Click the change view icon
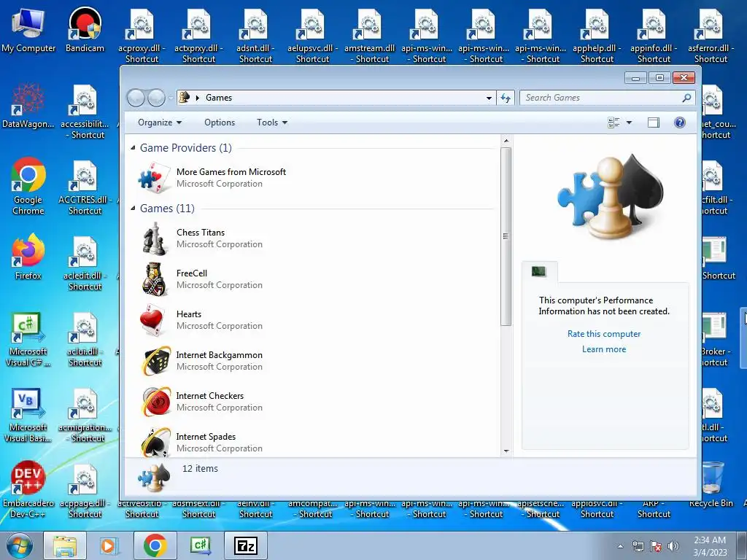The width and height of the screenshot is (747, 560). pyautogui.click(x=614, y=122)
